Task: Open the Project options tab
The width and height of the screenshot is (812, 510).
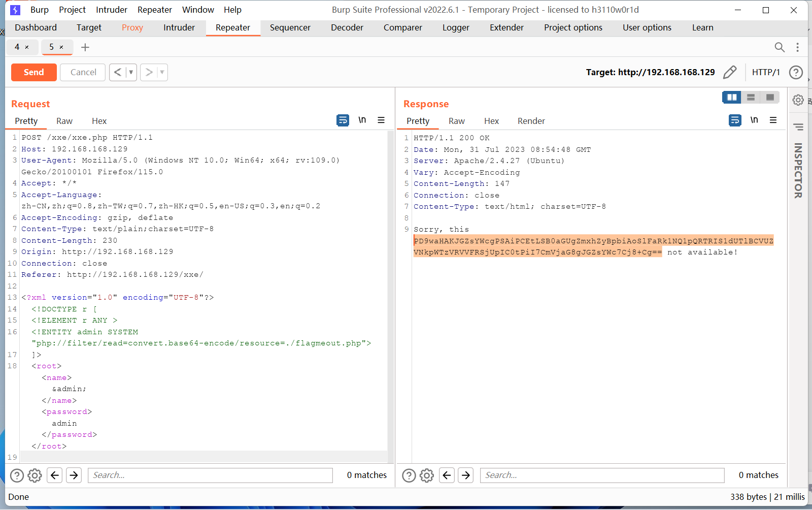Action: (x=573, y=27)
